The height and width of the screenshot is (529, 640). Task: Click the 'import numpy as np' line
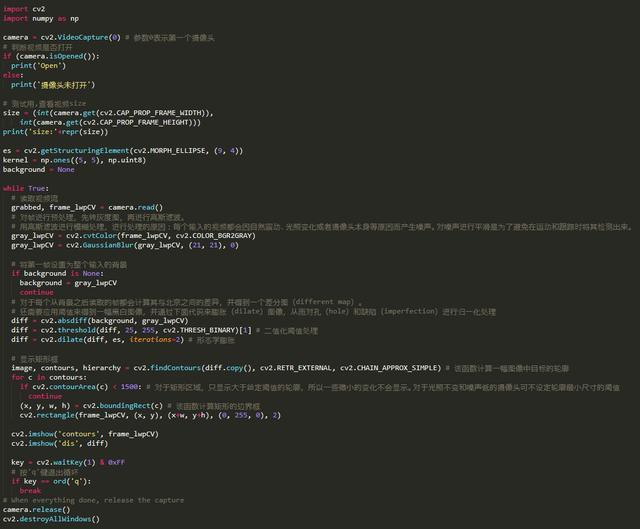(41, 18)
